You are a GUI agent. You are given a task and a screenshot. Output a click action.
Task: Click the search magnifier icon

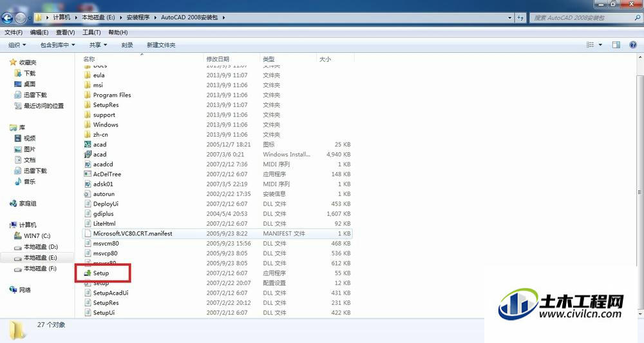tap(638, 17)
